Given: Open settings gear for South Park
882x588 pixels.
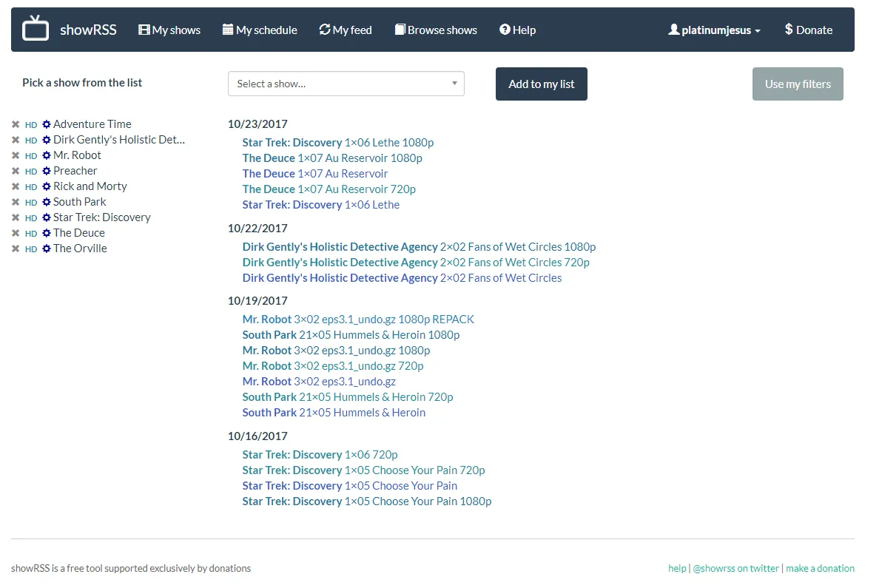Looking at the screenshot, I should [x=47, y=203].
